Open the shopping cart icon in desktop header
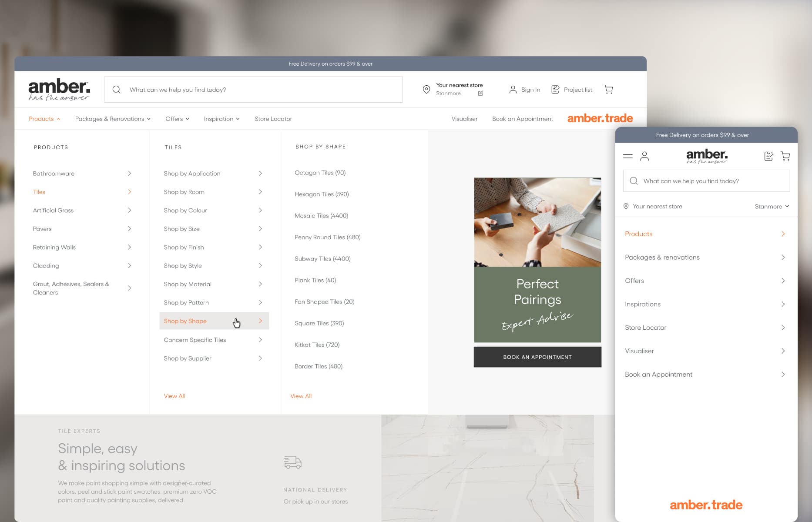This screenshot has width=812, height=522. [x=608, y=89]
